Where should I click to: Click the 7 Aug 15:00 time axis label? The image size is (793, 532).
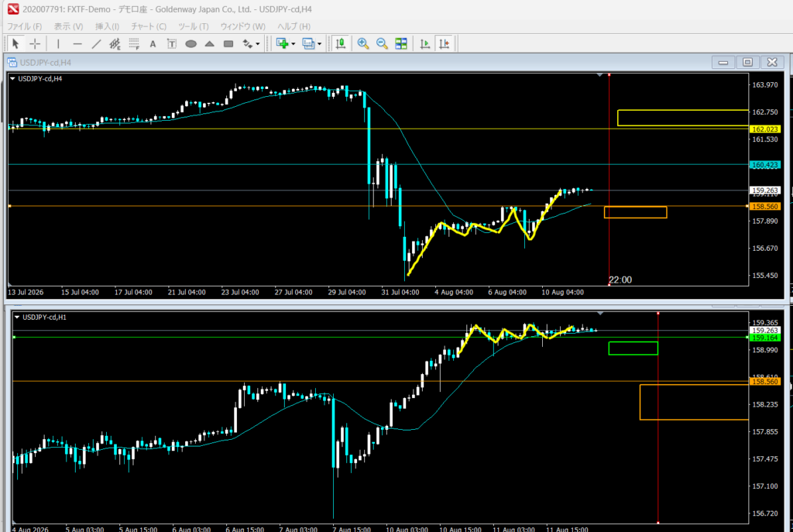[352, 529]
